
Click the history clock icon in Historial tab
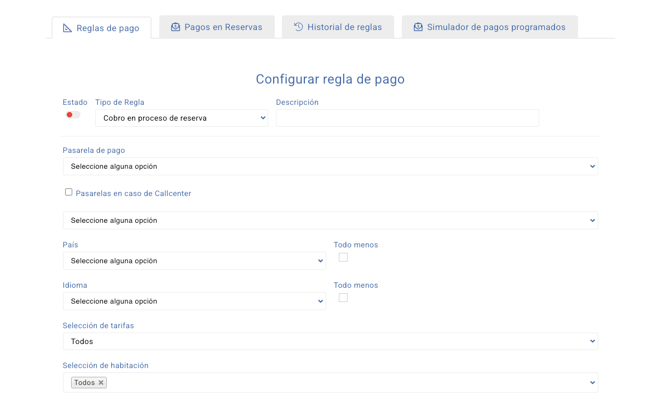tap(298, 27)
